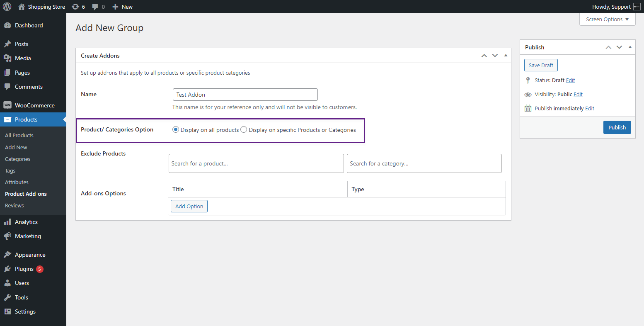Click the New plus icon

(116, 7)
